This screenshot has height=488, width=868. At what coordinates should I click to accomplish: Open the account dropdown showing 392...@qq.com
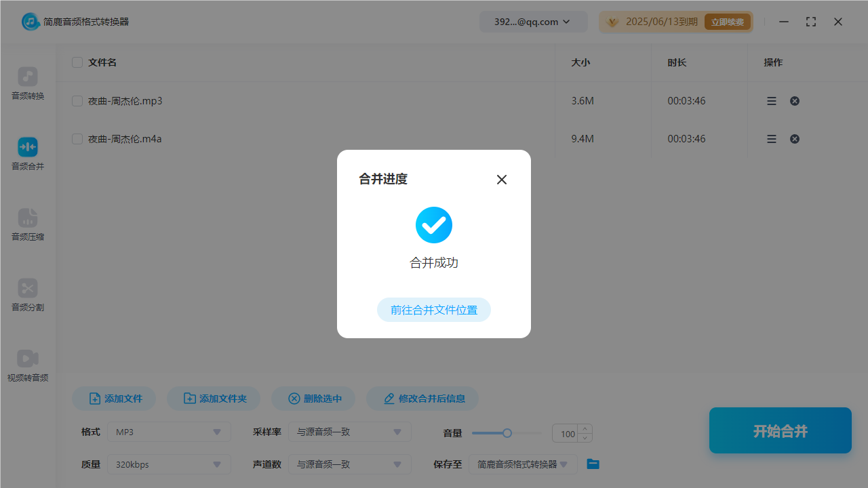click(x=533, y=21)
